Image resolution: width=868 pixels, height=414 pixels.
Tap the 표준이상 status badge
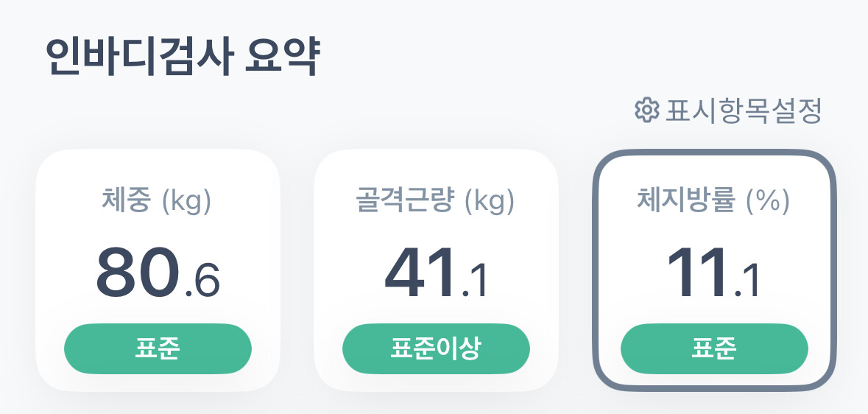pyautogui.click(x=436, y=348)
